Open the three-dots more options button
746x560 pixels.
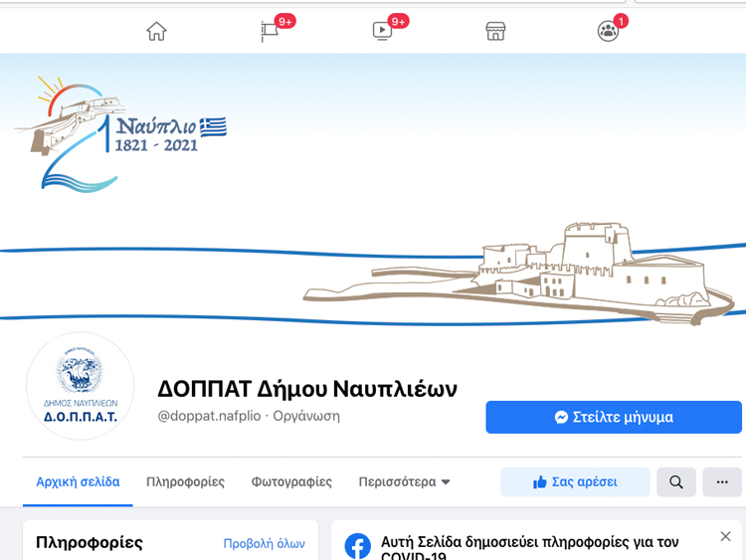point(722,482)
